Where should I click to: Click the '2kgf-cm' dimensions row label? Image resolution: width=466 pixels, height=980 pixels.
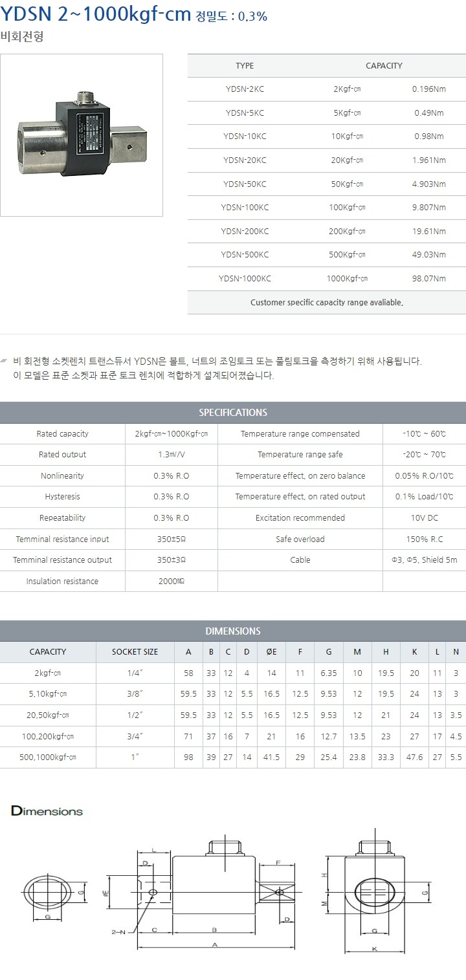click(48, 673)
